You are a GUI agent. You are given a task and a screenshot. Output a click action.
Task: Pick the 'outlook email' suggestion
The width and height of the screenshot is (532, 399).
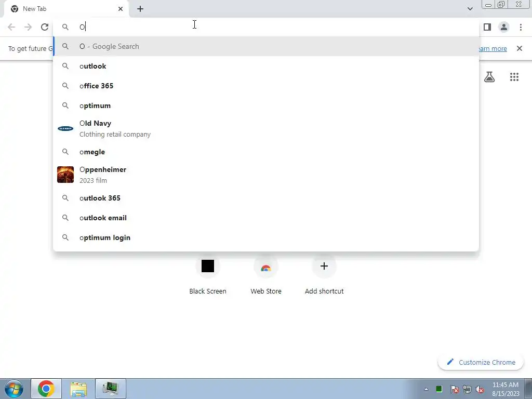pyautogui.click(x=266, y=218)
